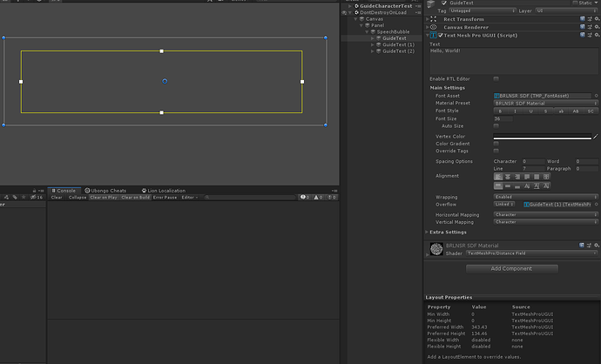
Task: Click the Underline font style button
Action: point(529,111)
